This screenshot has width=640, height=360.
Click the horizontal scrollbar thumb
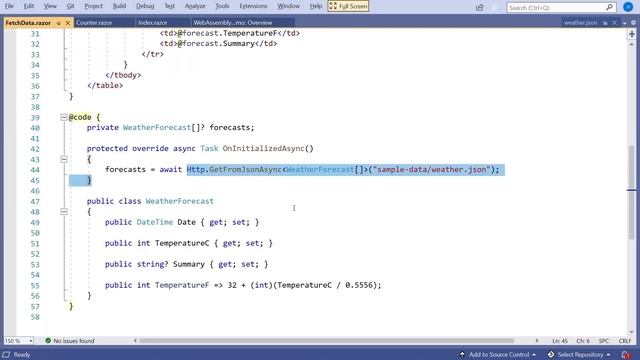pyautogui.click(x=326, y=340)
